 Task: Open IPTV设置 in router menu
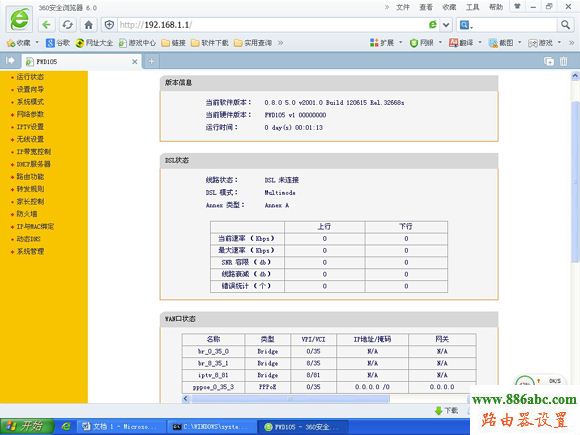(x=30, y=127)
